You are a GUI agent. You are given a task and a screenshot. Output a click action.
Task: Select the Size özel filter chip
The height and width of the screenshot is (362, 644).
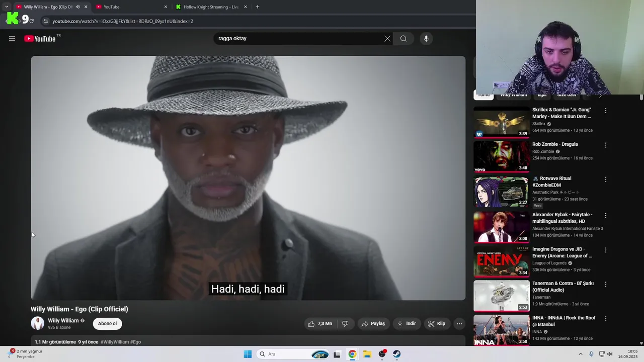(567, 95)
